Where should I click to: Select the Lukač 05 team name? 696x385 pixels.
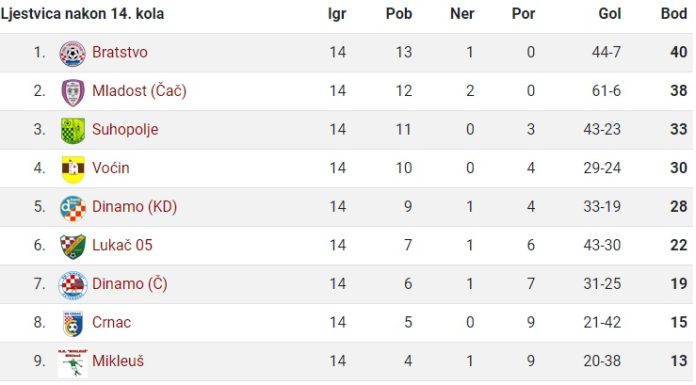click(122, 245)
